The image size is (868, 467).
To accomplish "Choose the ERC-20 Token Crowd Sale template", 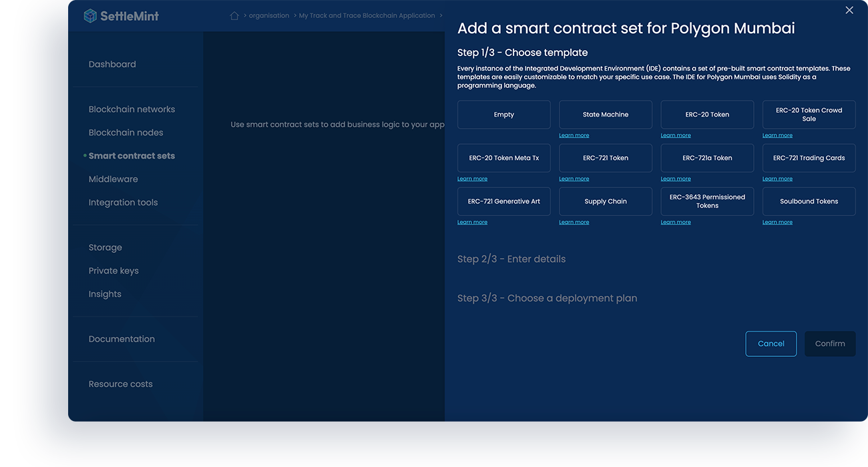I will click(x=809, y=114).
